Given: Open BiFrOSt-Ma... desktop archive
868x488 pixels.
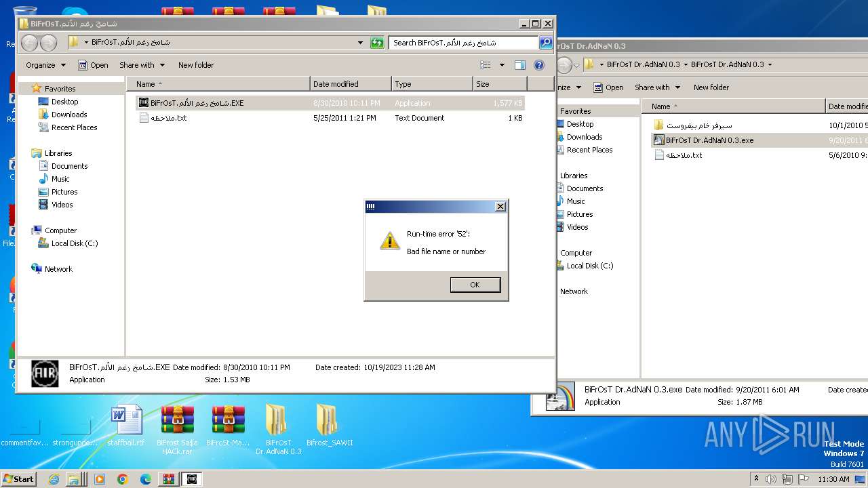Looking at the screenshot, I should click(228, 426).
